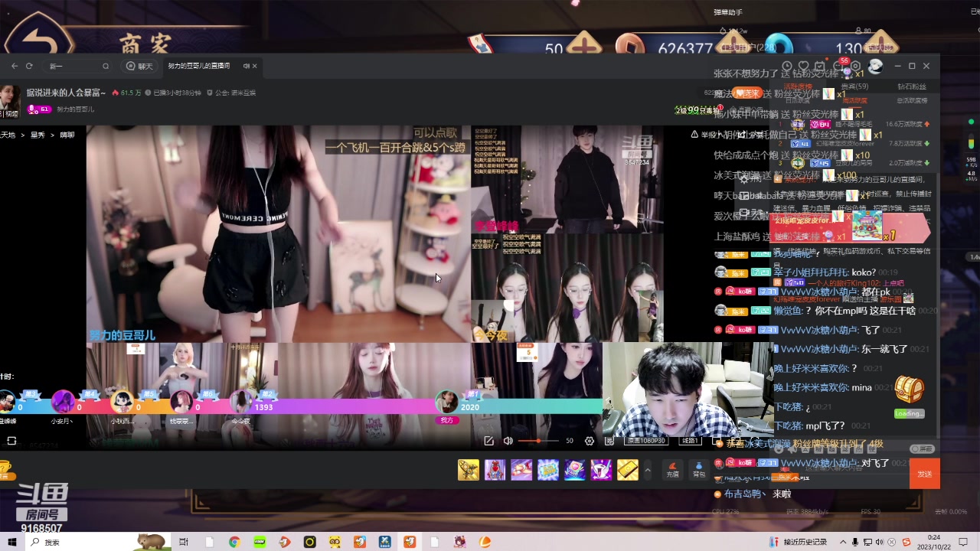This screenshot has width=980, height=551.
Task: Open the 嗨聊 breadcrumb category
Action: pos(67,135)
